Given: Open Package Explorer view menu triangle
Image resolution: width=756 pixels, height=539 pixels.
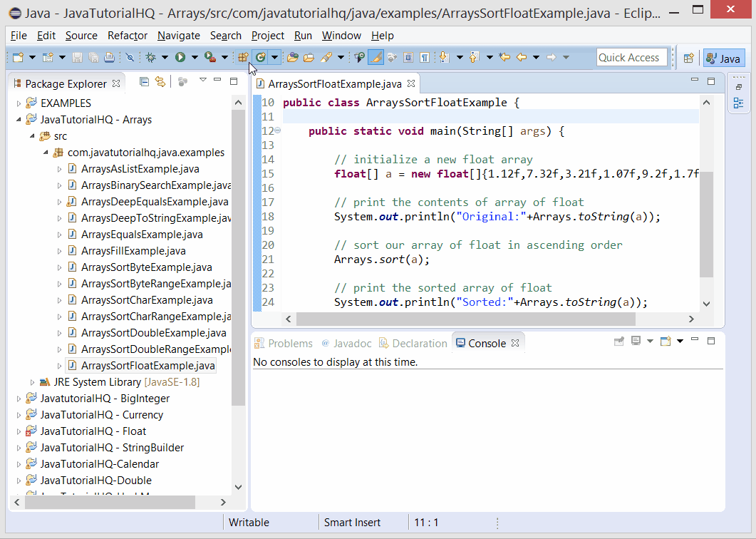Looking at the screenshot, I should tap(203, 80).
